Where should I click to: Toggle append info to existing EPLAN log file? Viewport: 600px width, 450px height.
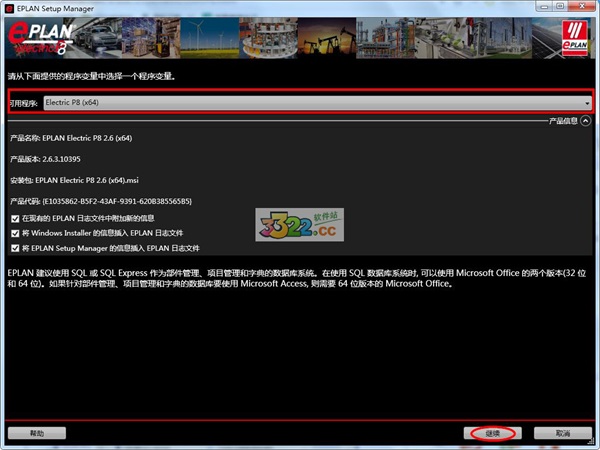tap(15, 218)
